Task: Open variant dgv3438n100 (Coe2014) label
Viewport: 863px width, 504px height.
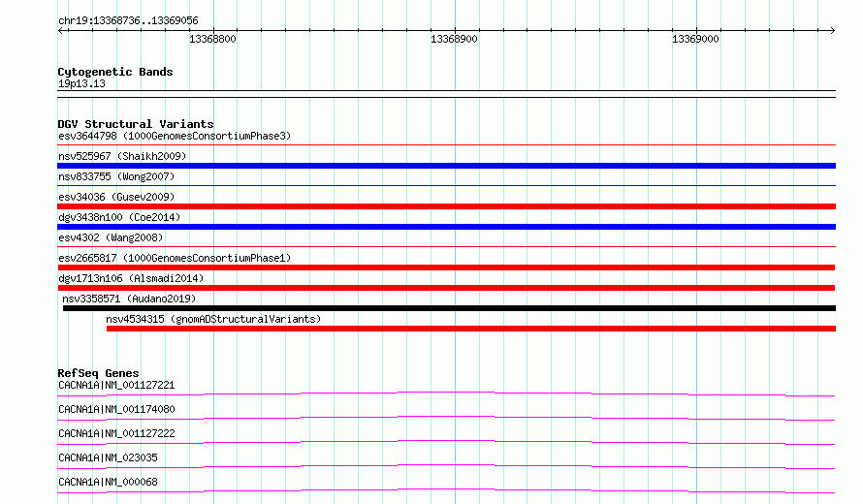Action: [119, 217]
